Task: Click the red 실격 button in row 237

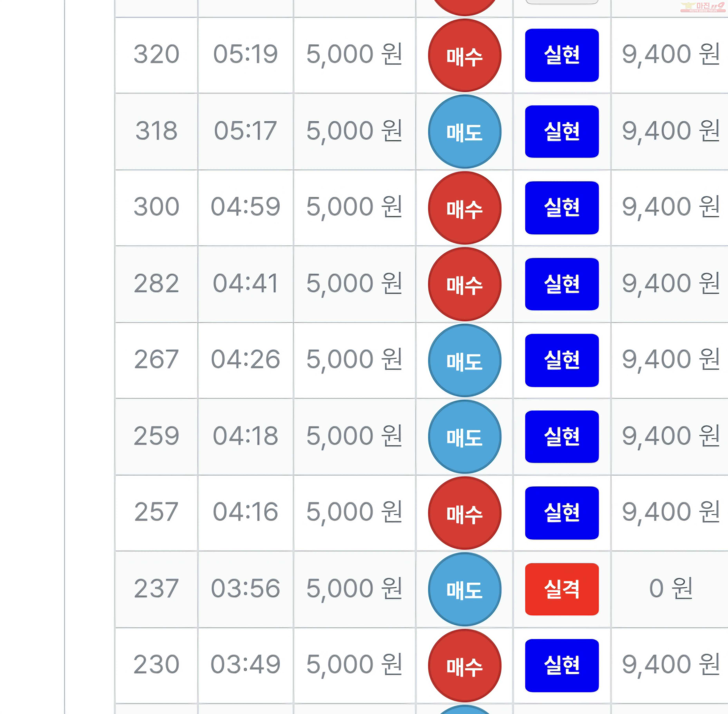Action: (562, 589)
